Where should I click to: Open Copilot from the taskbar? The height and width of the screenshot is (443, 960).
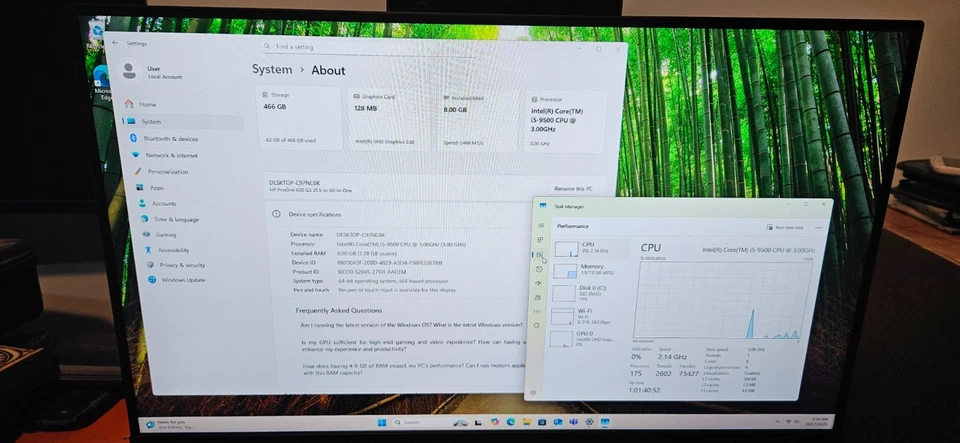click(495, 422)
